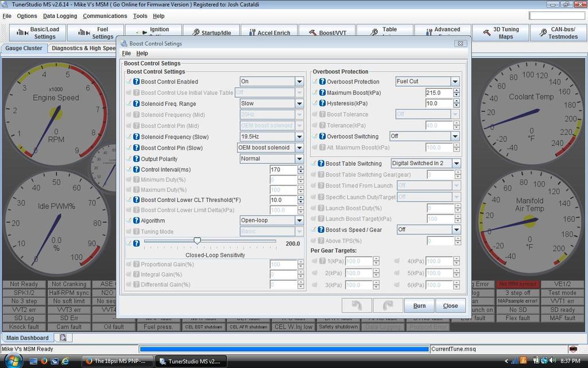Screen dimensions: 588x368
Task: Open help for Overboost Protection setting
Action: coord(323,82)
